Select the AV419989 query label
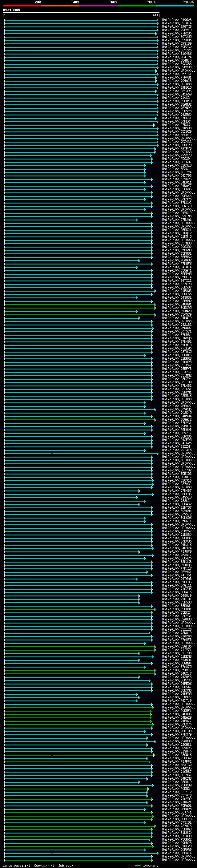Image resolution: width=197 pixels, height=868 pixels. (x=11, y=10)
